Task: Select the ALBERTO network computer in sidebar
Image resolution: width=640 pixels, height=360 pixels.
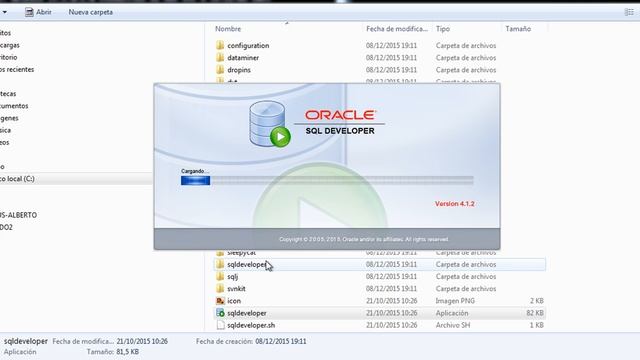Action: pos(18,215)
